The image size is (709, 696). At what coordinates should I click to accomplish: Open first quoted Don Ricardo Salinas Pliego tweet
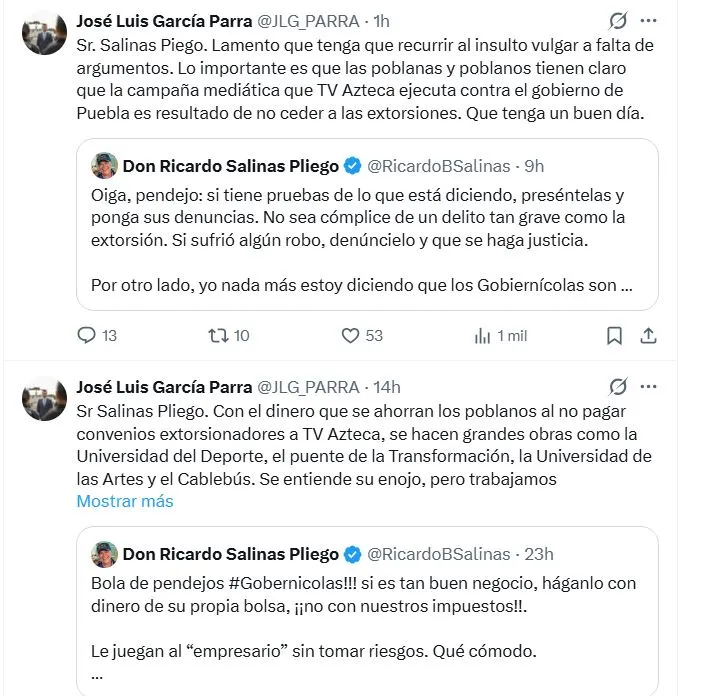[x=367, y=240]
